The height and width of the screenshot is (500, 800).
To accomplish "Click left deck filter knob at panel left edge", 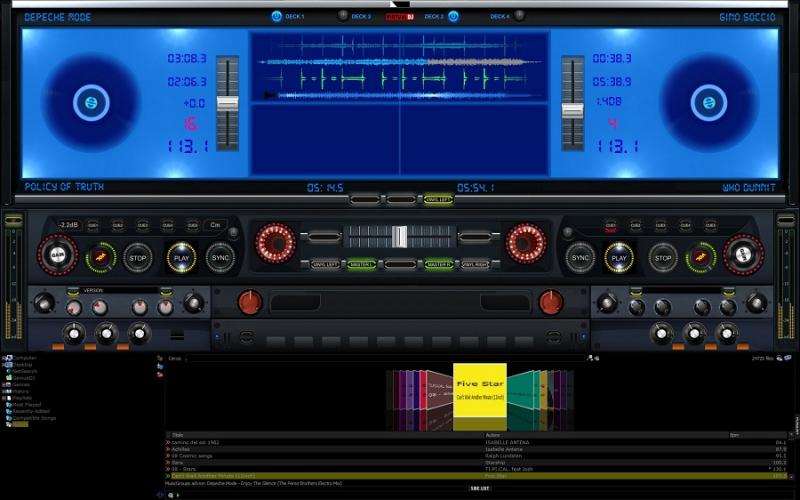I will [x=44, y=303].
